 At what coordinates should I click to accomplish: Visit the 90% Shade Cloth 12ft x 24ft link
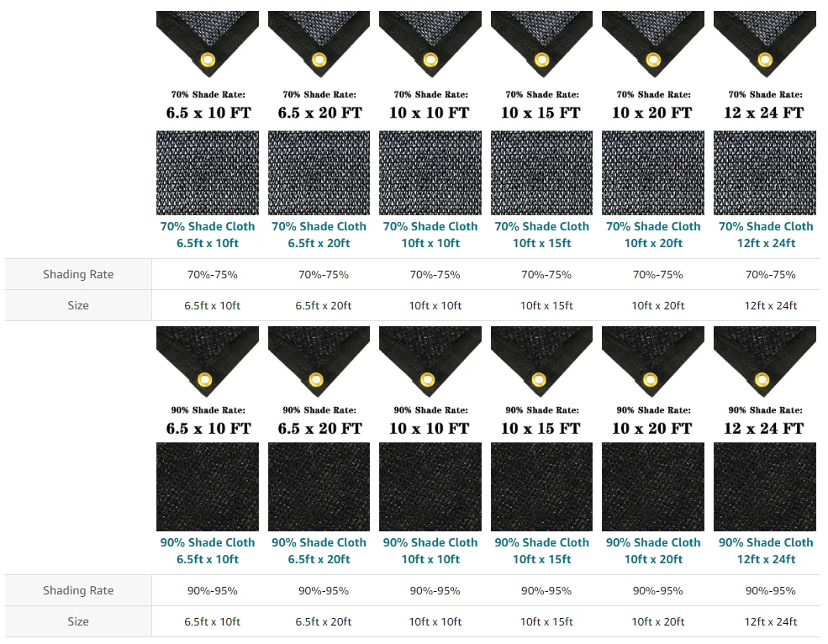[x=765, y=551]
